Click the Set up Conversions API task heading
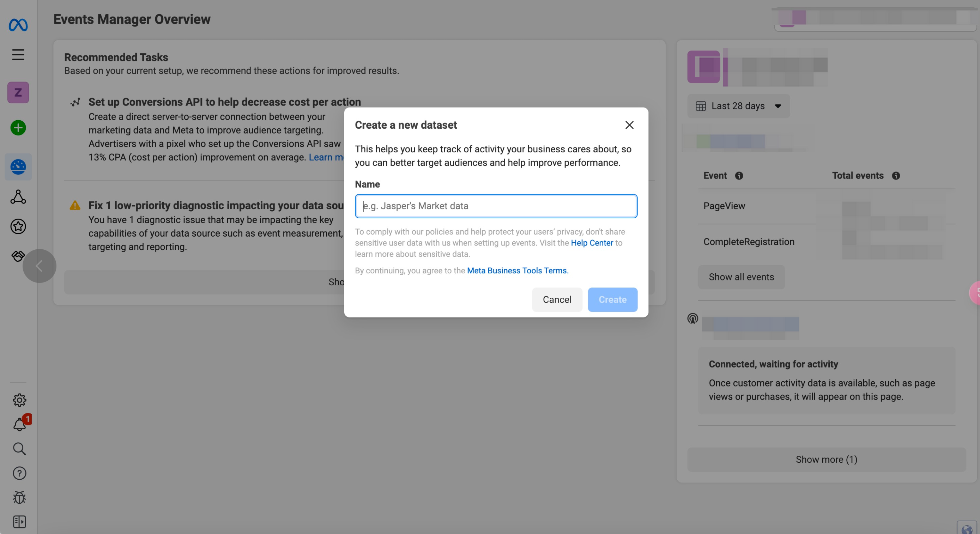The image size is (980, 534). click(x=224, y=102)
